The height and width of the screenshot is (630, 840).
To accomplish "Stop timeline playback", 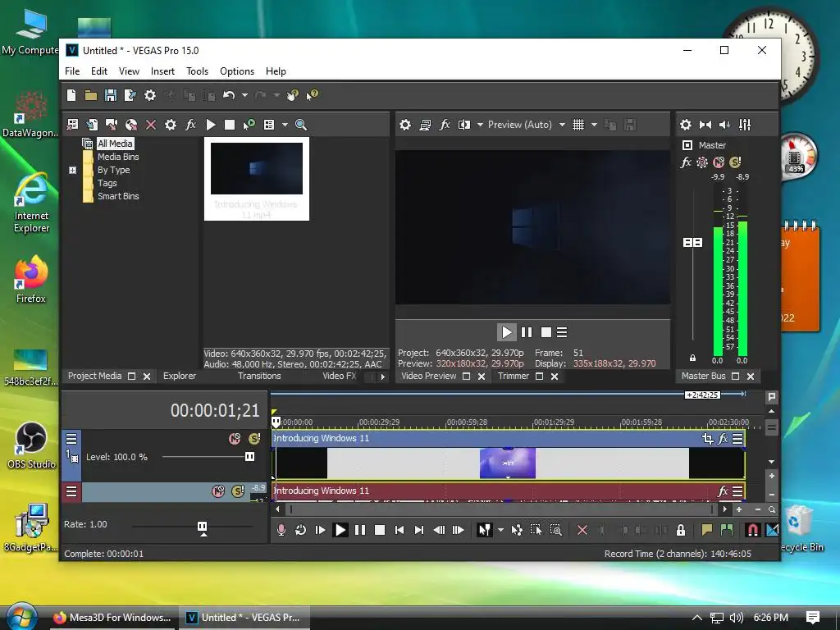I will 380,531.
